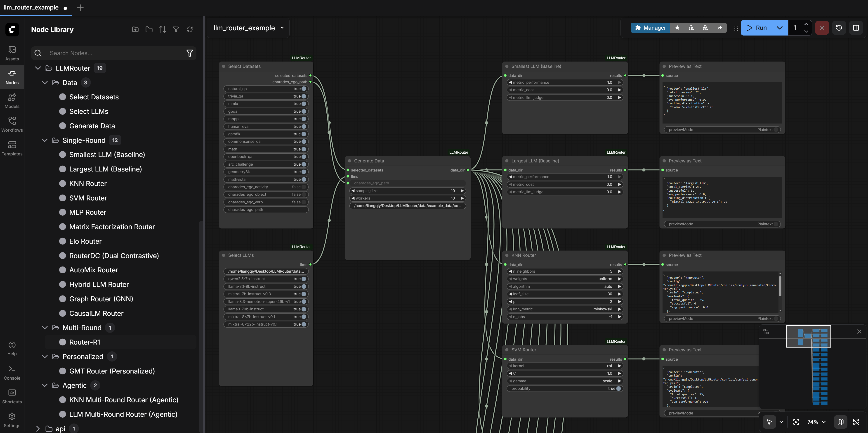Open the Models sidebar panel
The height and width of the screenshot is (433, 868).
click(12, 101)
